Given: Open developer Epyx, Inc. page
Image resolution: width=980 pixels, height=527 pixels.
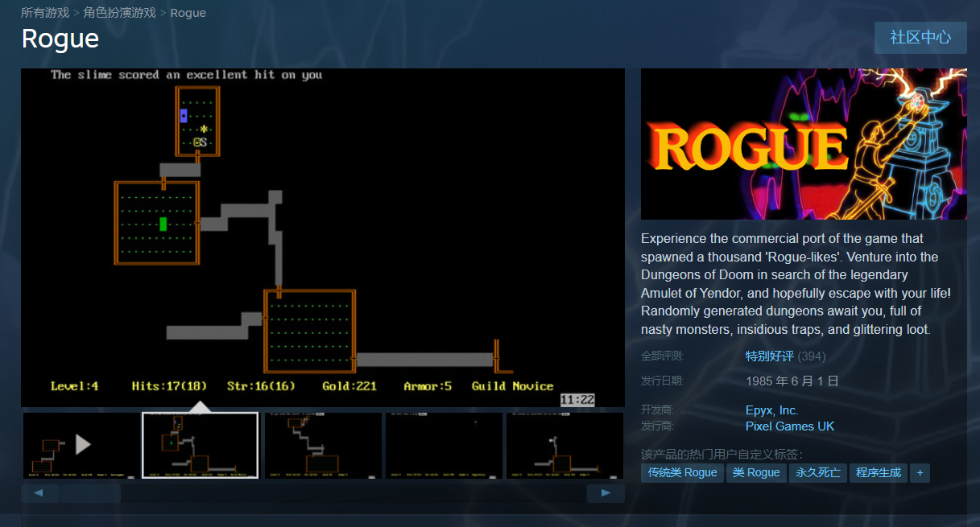Looking at the screenshot, I should point(771,410).
